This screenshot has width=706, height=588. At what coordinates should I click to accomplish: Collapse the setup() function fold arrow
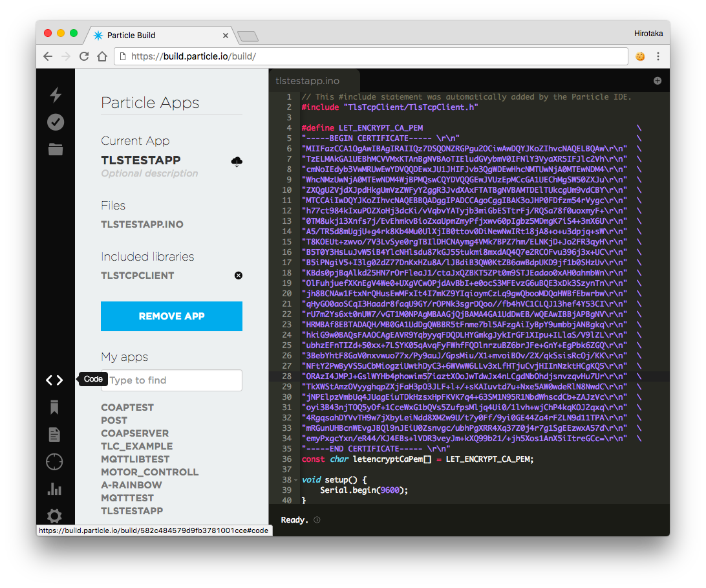point(296,481)
